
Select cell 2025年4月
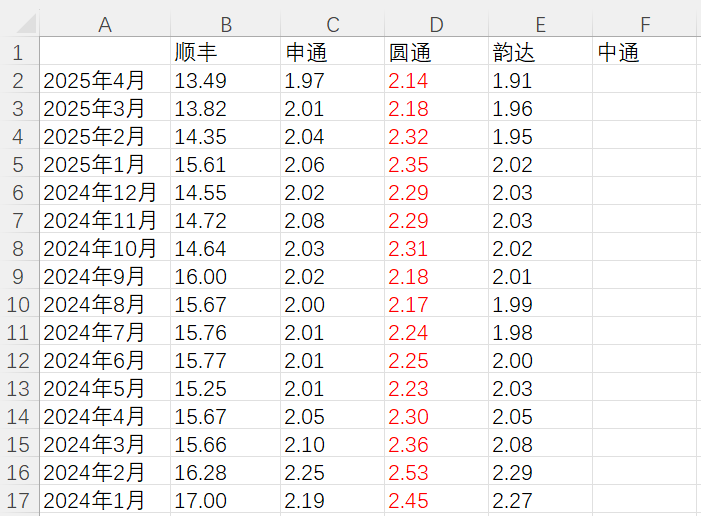coord(105,80)
